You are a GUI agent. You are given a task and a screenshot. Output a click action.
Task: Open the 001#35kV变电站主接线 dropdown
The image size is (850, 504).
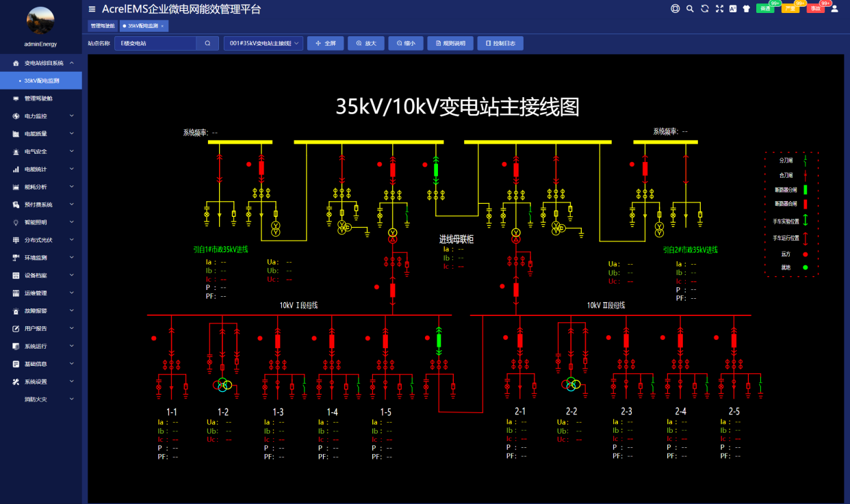(x=263, y=42)
